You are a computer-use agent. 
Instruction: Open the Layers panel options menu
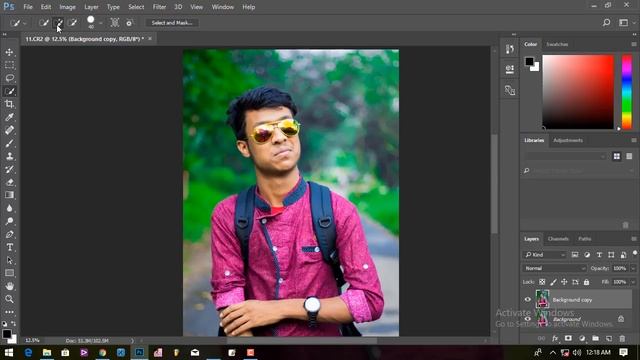pyautogui.click(x=634, y=239)
